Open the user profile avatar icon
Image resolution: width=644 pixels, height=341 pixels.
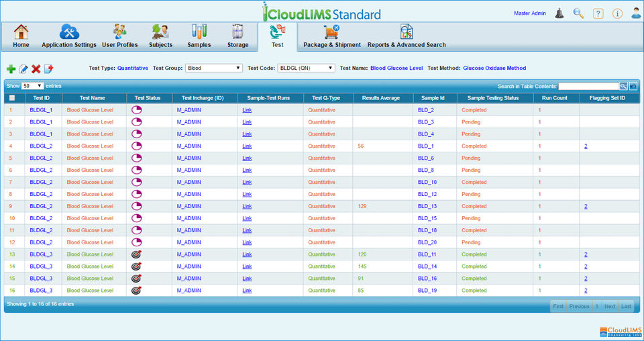[636, 13]
